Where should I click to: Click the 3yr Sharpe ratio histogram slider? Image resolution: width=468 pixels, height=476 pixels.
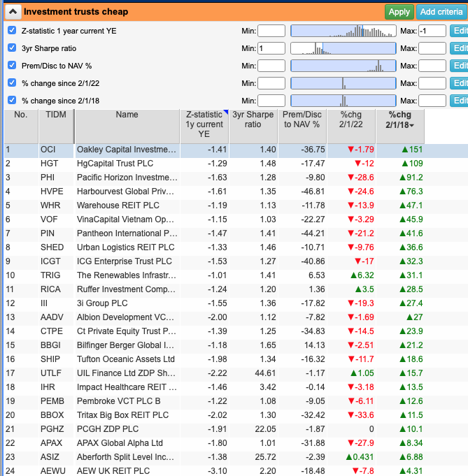[x=343, y=48]
